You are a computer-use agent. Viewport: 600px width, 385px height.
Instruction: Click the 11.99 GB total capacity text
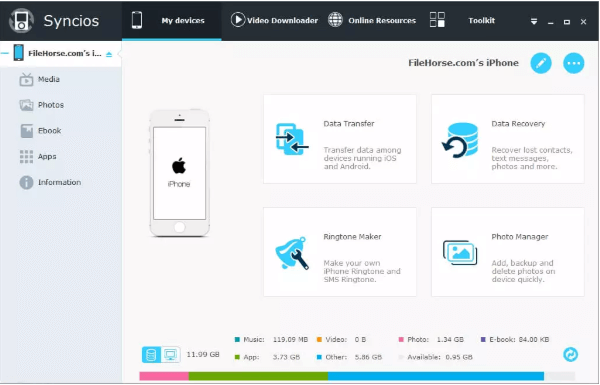(x=203, y=354)
